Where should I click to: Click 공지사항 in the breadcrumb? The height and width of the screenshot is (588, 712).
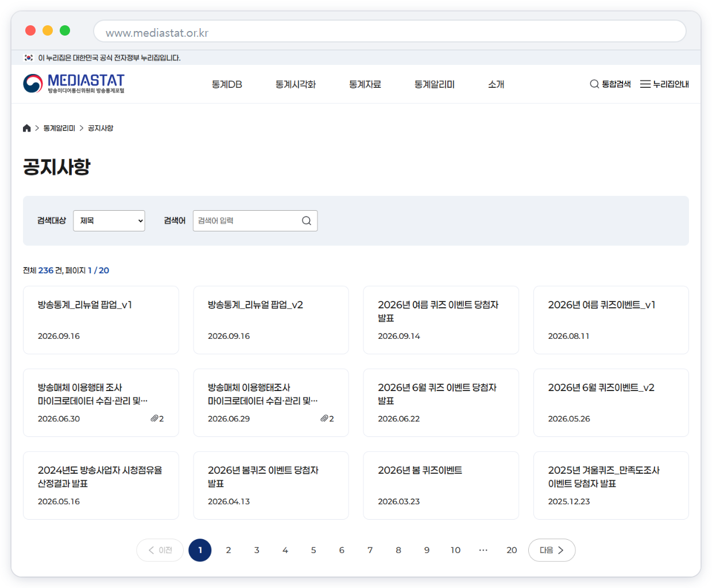pos(100,128)
